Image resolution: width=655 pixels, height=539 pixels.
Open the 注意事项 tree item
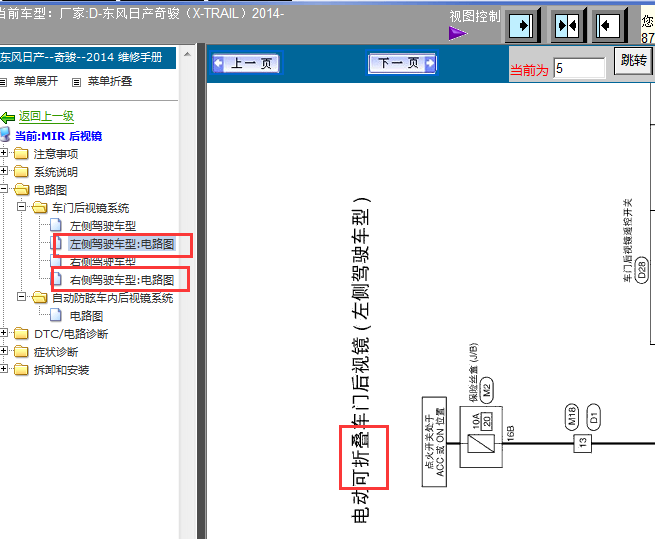[56, 154]
